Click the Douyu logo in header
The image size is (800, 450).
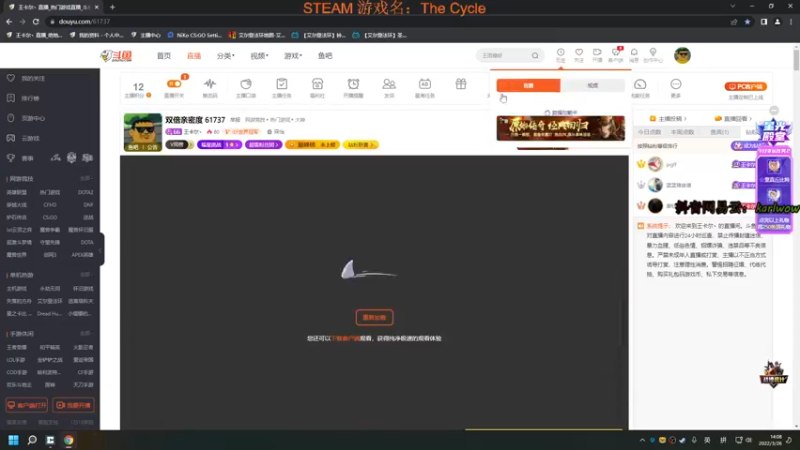(116, 56)
